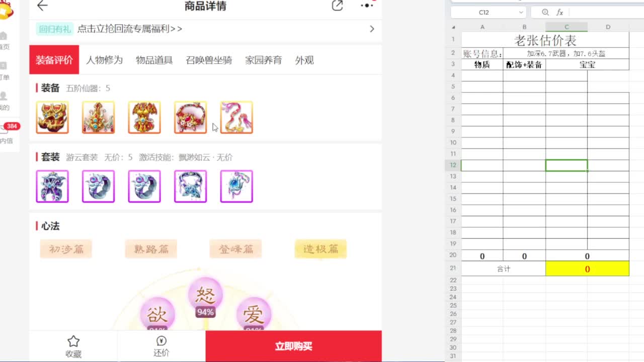Select the 熟路篇 heart method button
Viewport: 644px width, 362px height.
151,249
